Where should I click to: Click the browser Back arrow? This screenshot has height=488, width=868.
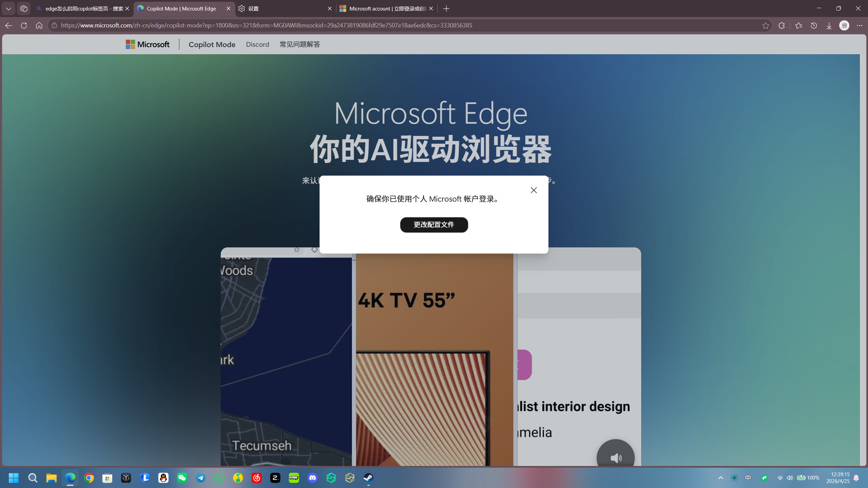(x=8, y=25)
